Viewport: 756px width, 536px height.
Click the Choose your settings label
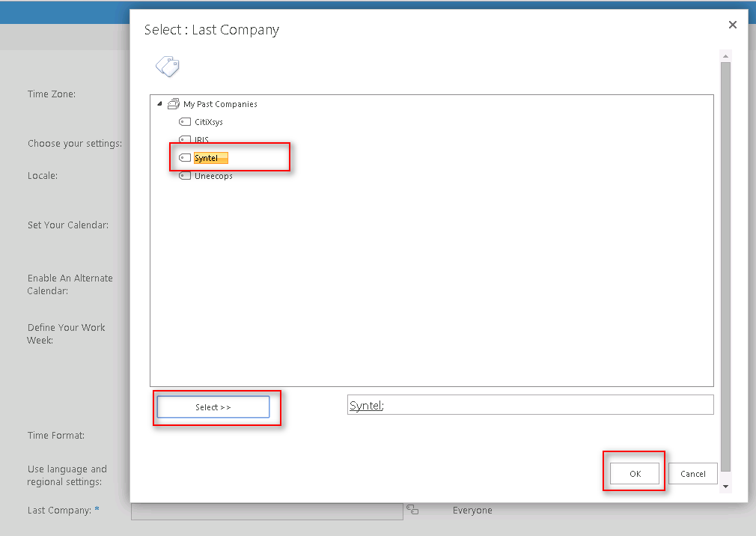point(75,144)
